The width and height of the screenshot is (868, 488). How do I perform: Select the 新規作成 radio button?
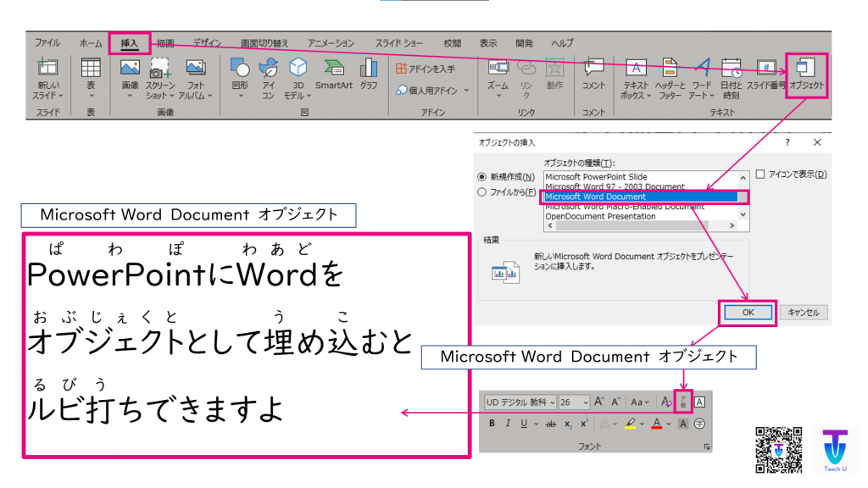pyautogui.click(x=481, y=177)
